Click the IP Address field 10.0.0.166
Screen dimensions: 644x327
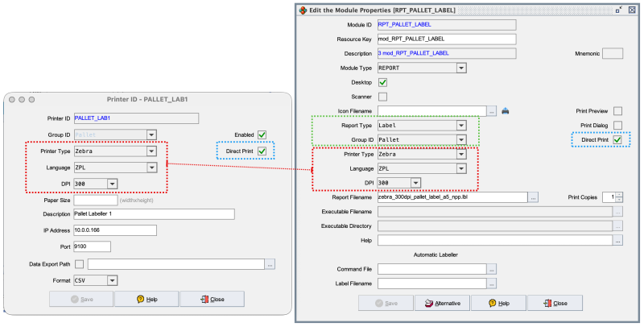click(115, 230)
